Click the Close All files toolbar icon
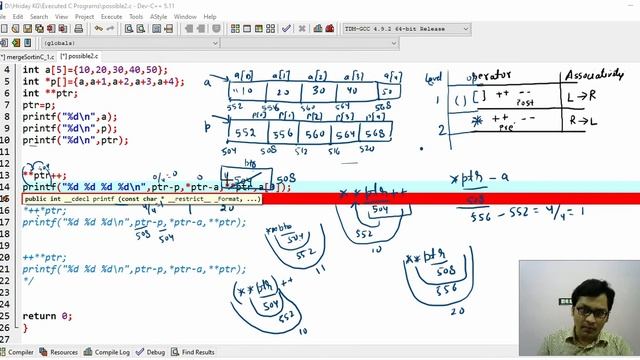 (63, 29)
